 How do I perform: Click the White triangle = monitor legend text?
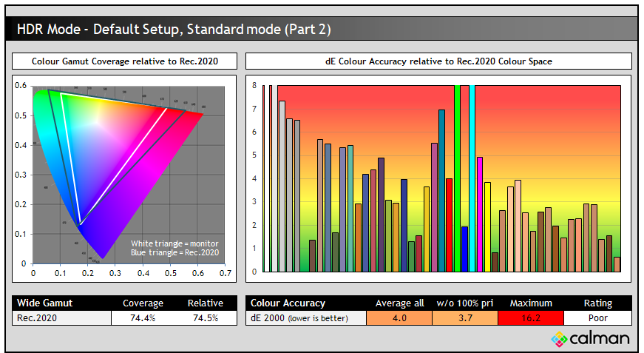(x=174, y=243)
